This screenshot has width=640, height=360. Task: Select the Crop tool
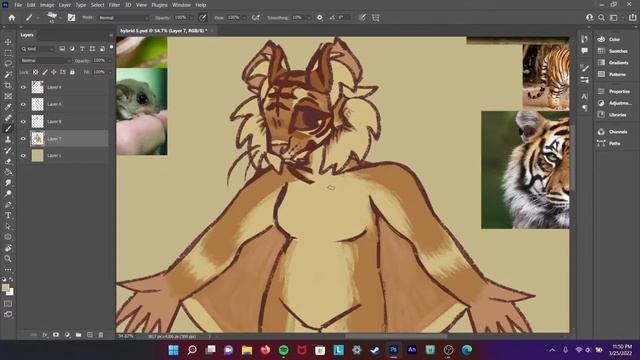click(8, 85)
